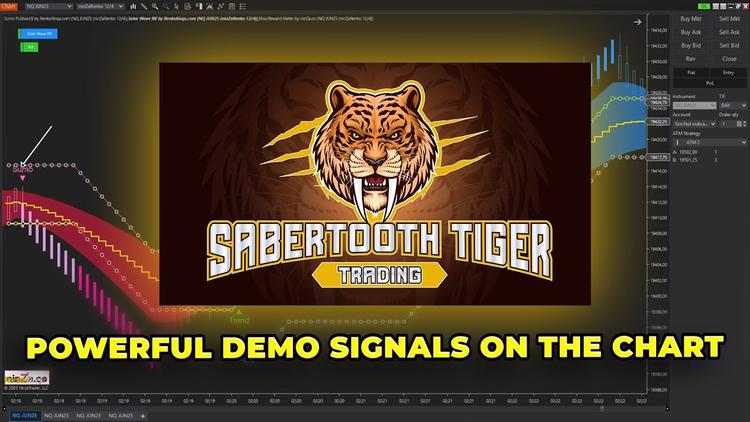The height and width of the screenshot is (422, 750).
Task: Click the ninZa.co logo on chart
Action: 27,378
